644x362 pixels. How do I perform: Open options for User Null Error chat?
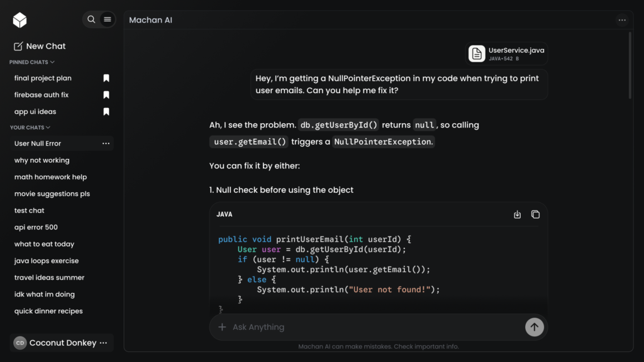click(106, 143)
